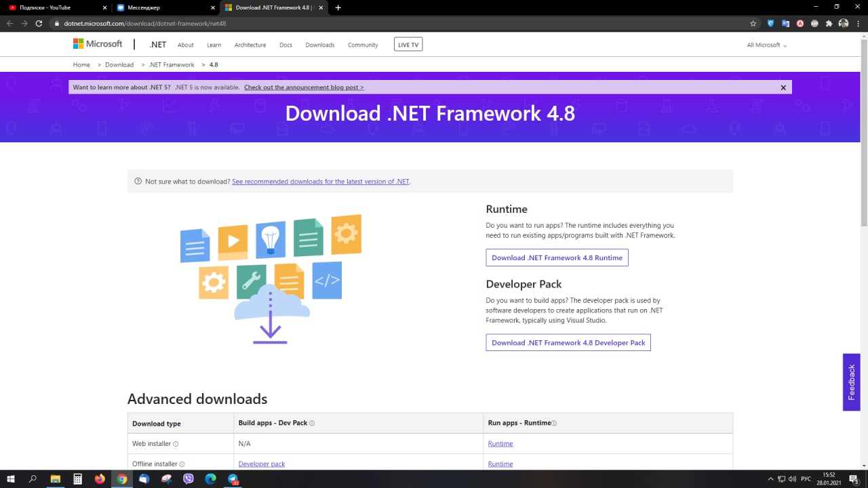Click the question mark icon near Not sure
The image size is (868, 488).
point(138,181)
